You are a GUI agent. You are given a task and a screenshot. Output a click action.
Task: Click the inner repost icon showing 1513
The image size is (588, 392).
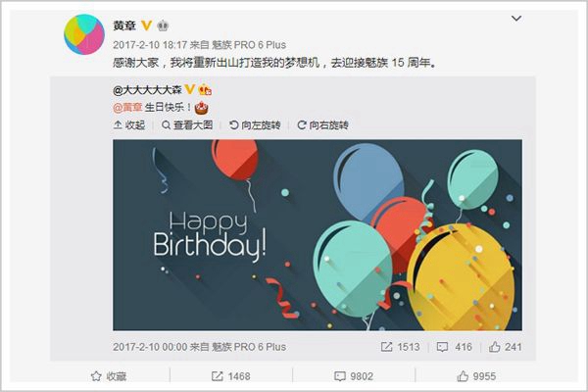coord(400,347)
